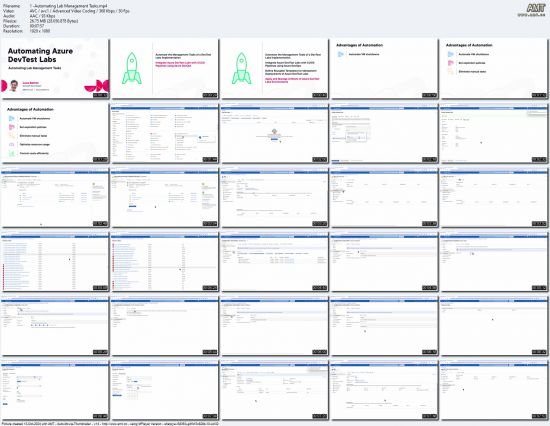Click the green rocket icon on the four-objective slide
Image resolution: width=550 pixels, height=426 pixels.
click(x=241, y=68)
